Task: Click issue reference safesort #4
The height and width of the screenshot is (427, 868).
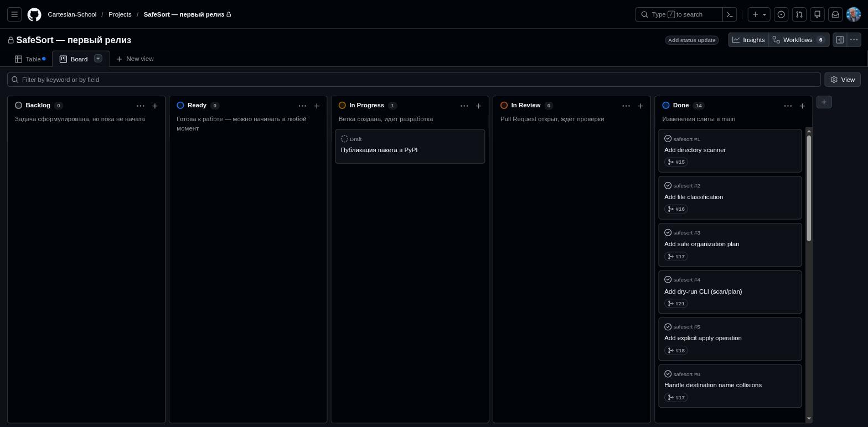Action: tap(686, 280)
